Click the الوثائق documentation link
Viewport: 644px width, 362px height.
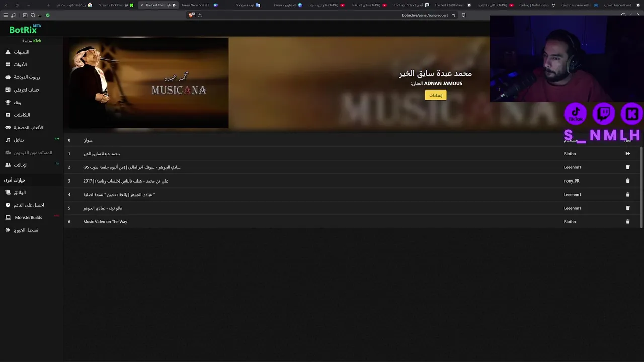click(x=20, y=192)
